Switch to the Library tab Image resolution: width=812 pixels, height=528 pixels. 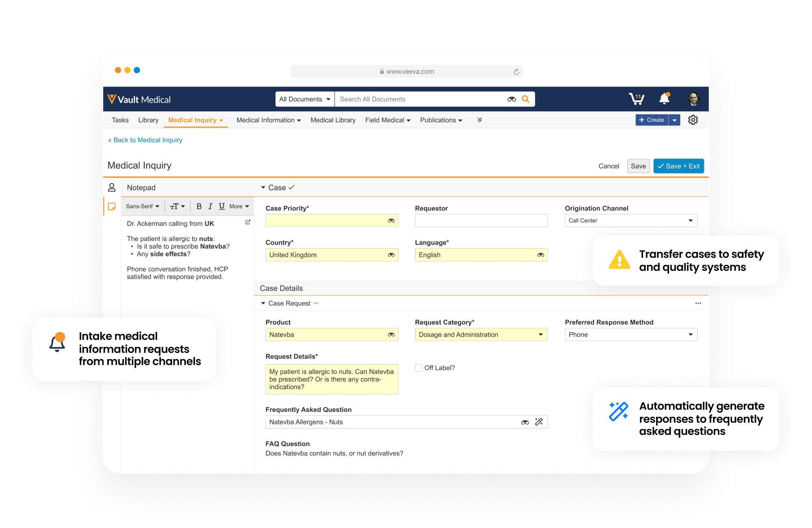point(148,120)
